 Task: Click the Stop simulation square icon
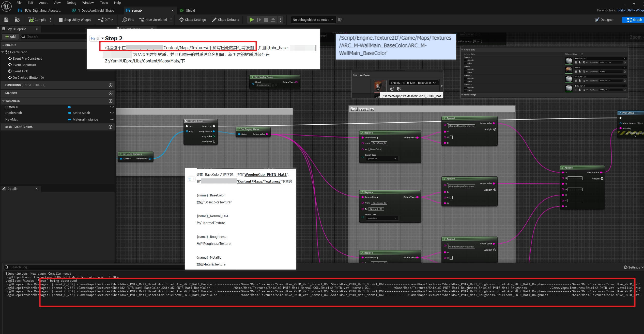click(266, 20)
